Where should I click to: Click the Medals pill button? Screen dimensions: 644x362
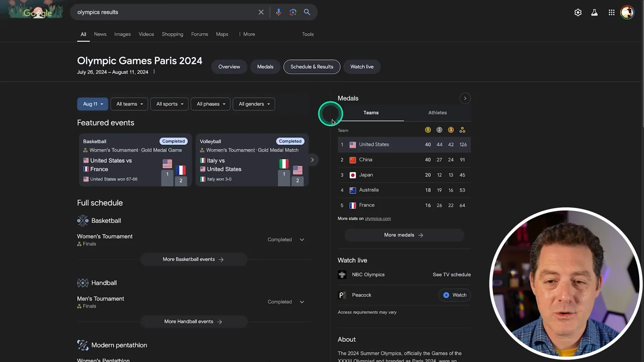(x=265, y=67)
